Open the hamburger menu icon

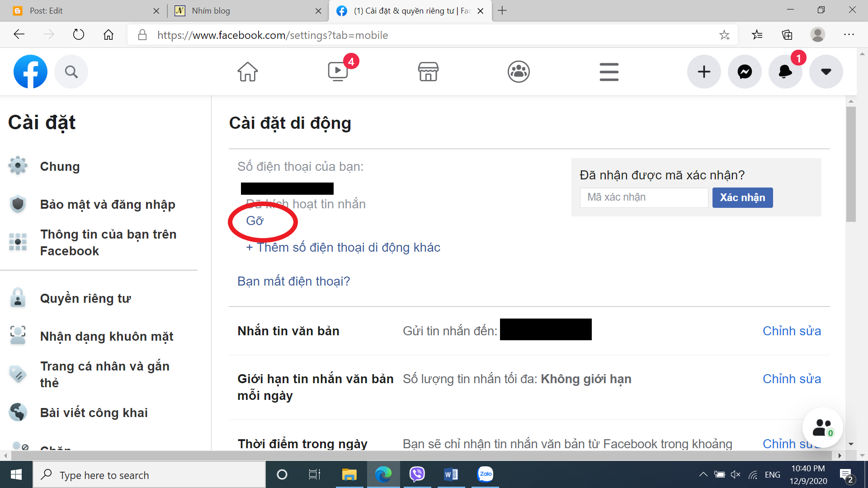(609, 71)
